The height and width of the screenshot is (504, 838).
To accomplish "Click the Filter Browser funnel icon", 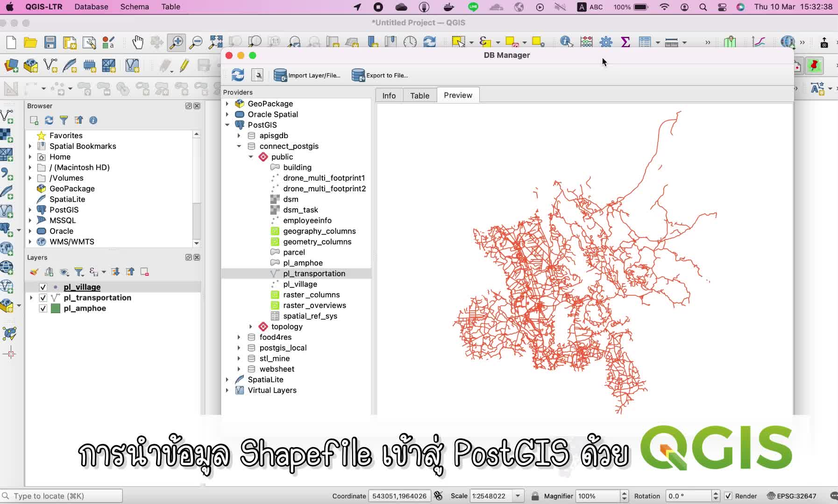I will pos(64,120).
